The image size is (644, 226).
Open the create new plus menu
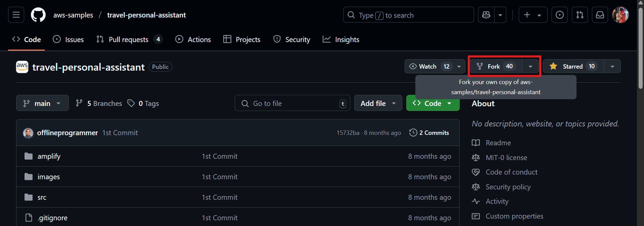tap(533, 15)
